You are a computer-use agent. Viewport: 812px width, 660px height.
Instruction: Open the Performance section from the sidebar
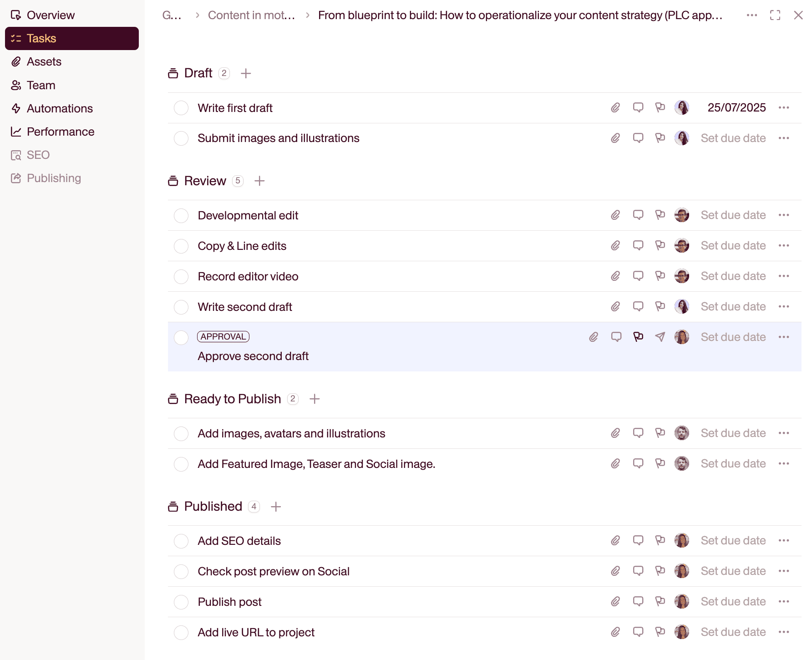coord(61,132)
